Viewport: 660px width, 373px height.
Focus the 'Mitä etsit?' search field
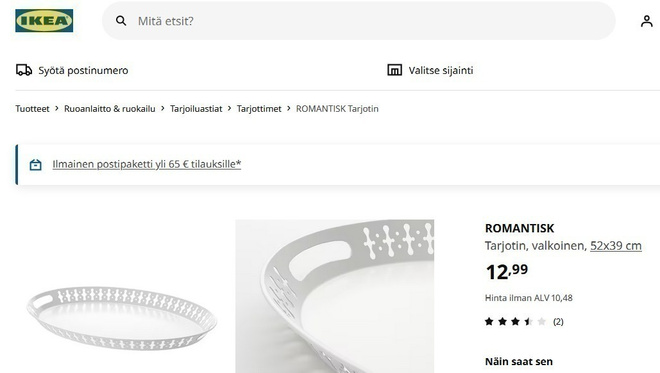[x=359, y=21]
